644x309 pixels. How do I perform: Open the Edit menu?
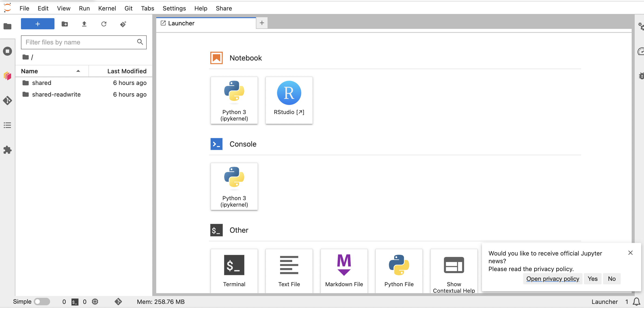[43, 8]
